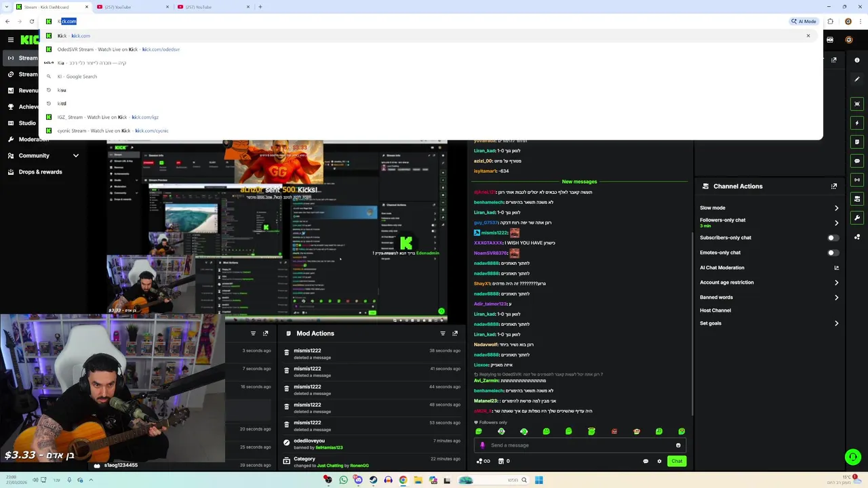Screen dimensions: 868x488
Task: Click the New messages indicator in chat
Action: coord(579,182)
